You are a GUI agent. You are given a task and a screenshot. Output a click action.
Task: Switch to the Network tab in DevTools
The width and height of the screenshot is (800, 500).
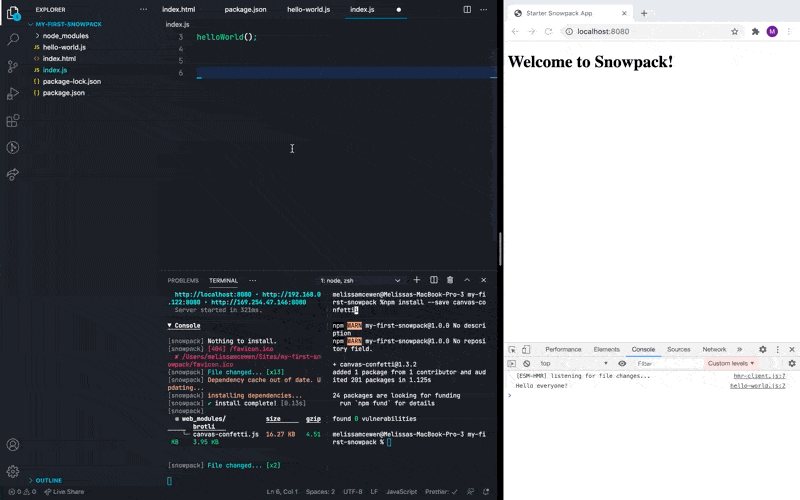tap(714, 349)
